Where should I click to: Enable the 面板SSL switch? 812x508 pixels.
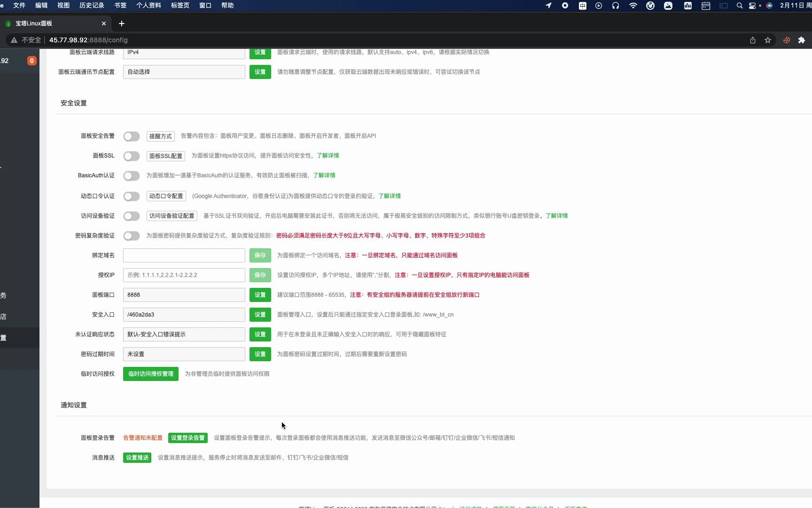(x=132, y=156)
